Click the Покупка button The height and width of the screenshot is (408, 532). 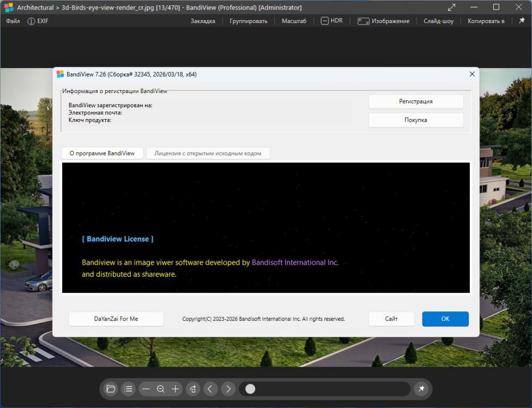416,120
